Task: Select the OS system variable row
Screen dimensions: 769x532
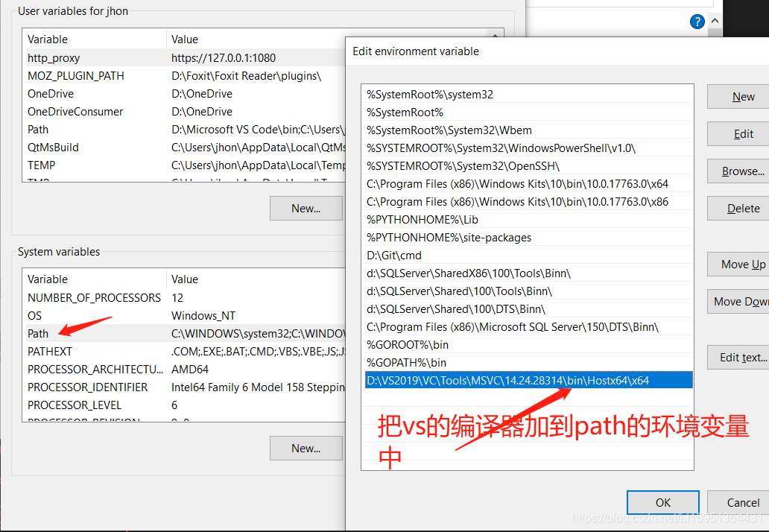Action: [x=184, y=316]
